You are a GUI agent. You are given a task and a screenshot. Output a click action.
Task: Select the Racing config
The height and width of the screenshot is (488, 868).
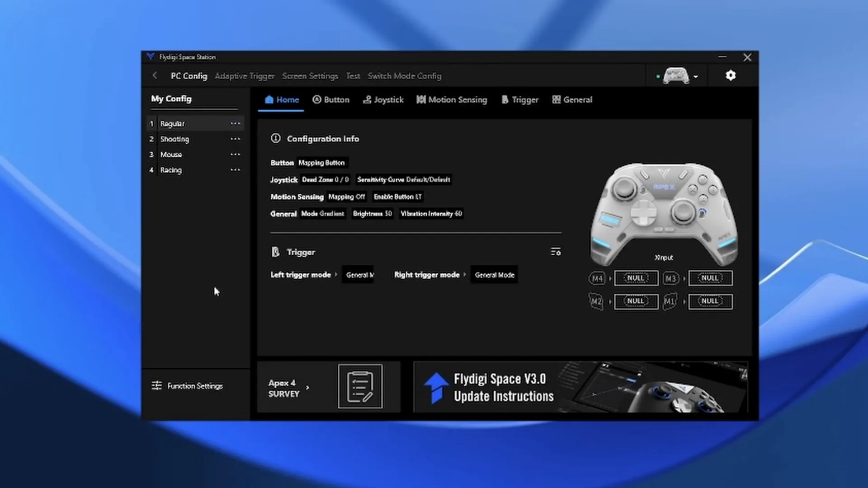[x=195, y=170]
